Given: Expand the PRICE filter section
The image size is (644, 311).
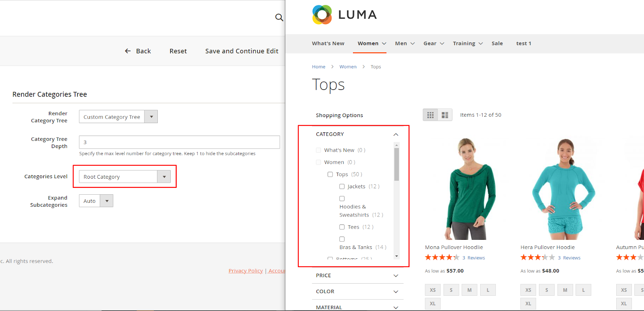Looking at the screenshot, I should point(357,276).
